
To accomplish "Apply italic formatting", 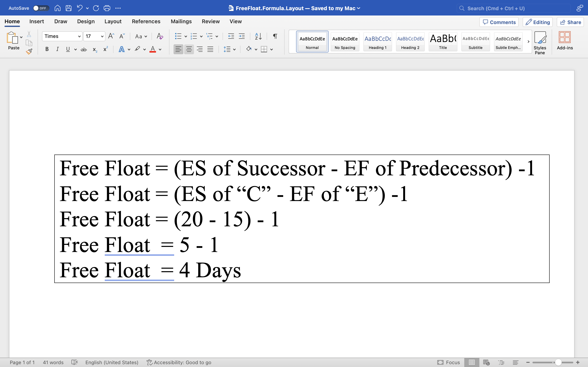I will pos(58,49).
